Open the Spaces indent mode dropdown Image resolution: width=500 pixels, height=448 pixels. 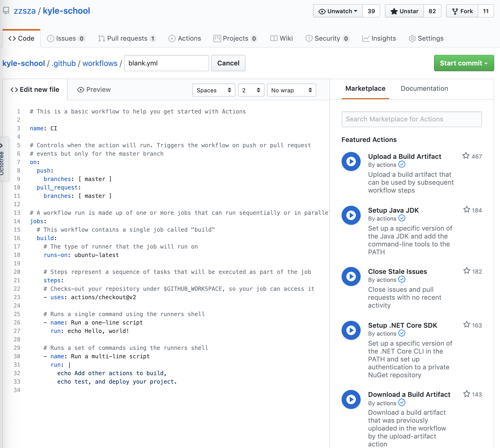coord(214,90)
